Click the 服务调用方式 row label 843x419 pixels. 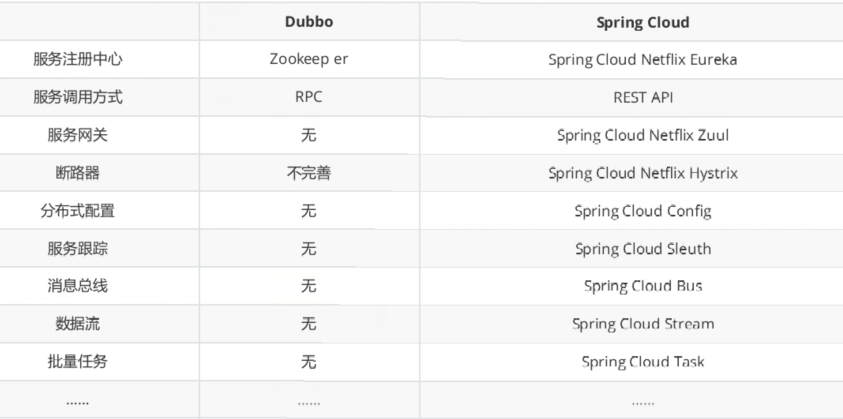click(x=78, y=98)
